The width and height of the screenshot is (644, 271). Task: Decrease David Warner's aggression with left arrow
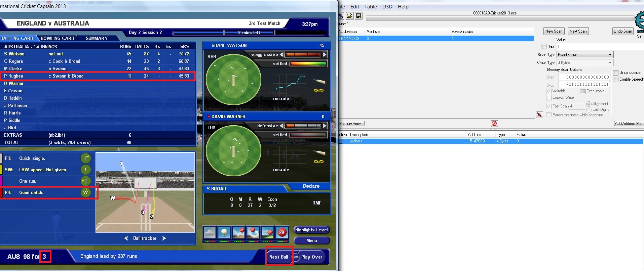point(282,126)
